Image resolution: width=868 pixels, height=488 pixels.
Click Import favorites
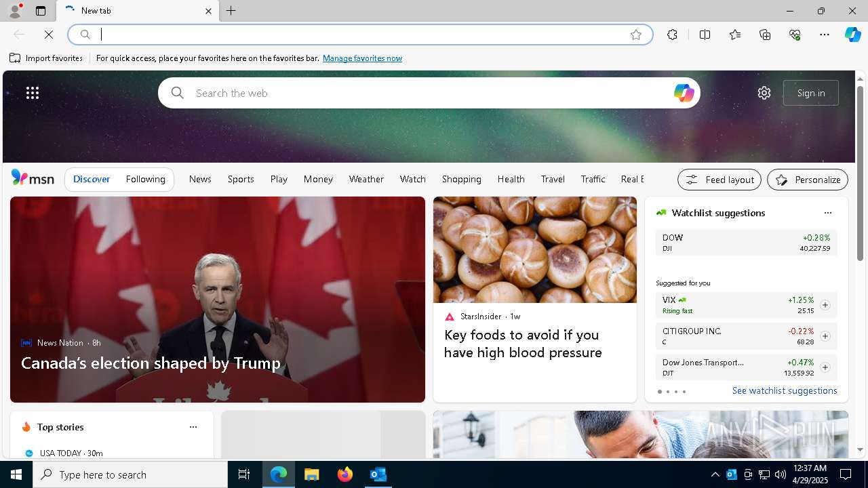(x=46, y=58)
